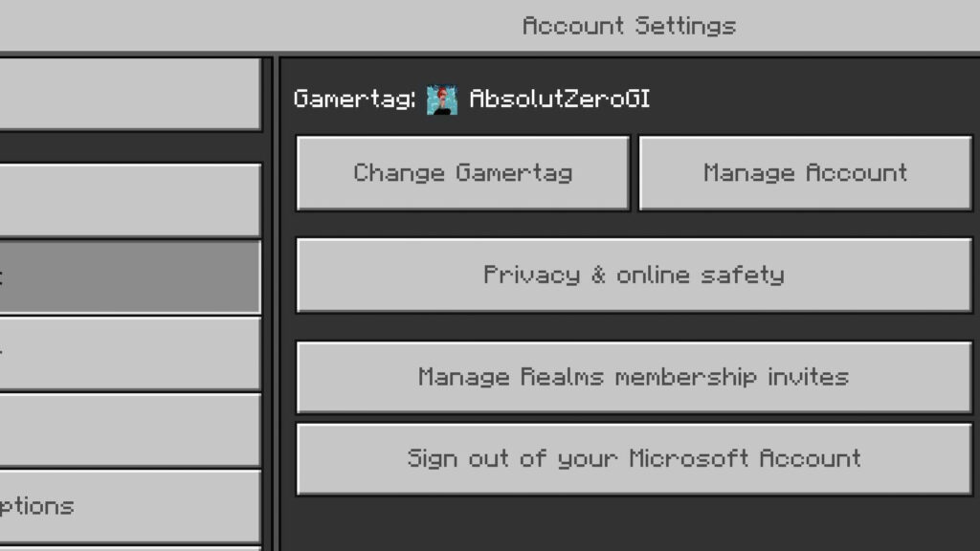Click the Account Settings header title

629,26
